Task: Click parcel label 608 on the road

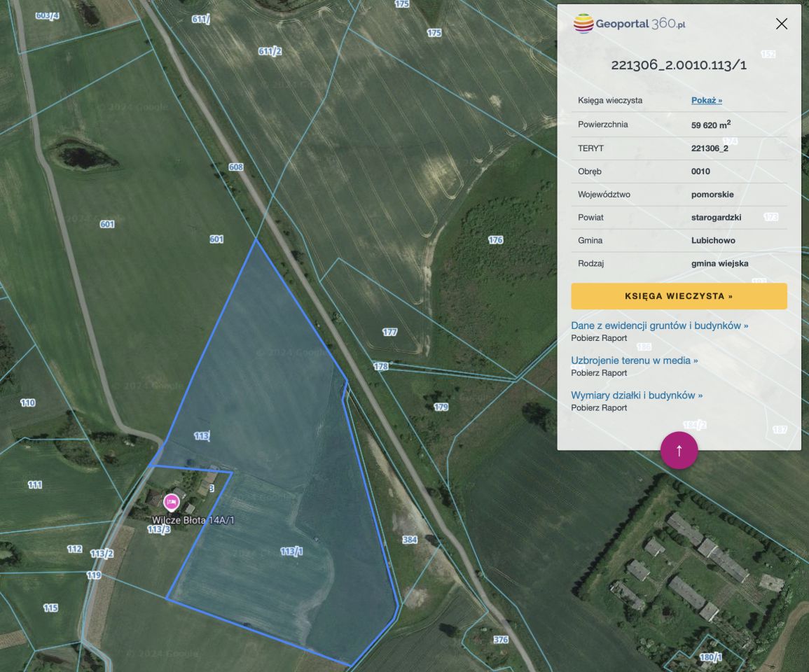Action: [236, 167]
